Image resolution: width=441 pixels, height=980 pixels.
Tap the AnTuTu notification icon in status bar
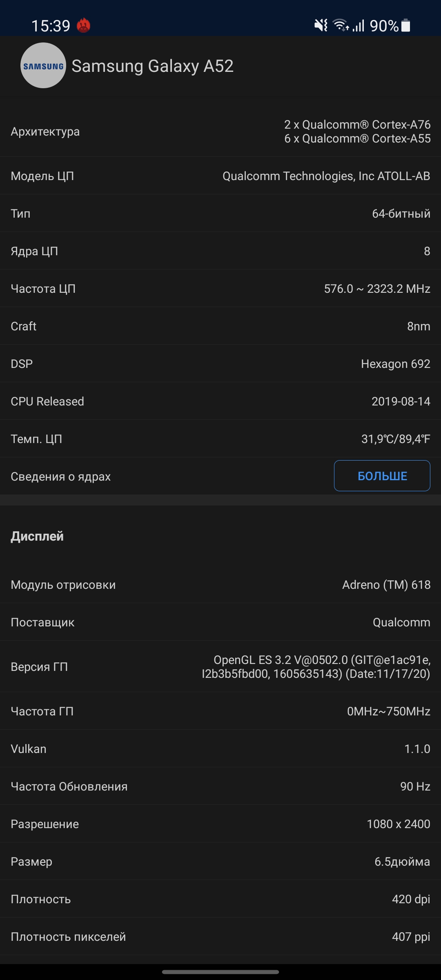[84, 25]
